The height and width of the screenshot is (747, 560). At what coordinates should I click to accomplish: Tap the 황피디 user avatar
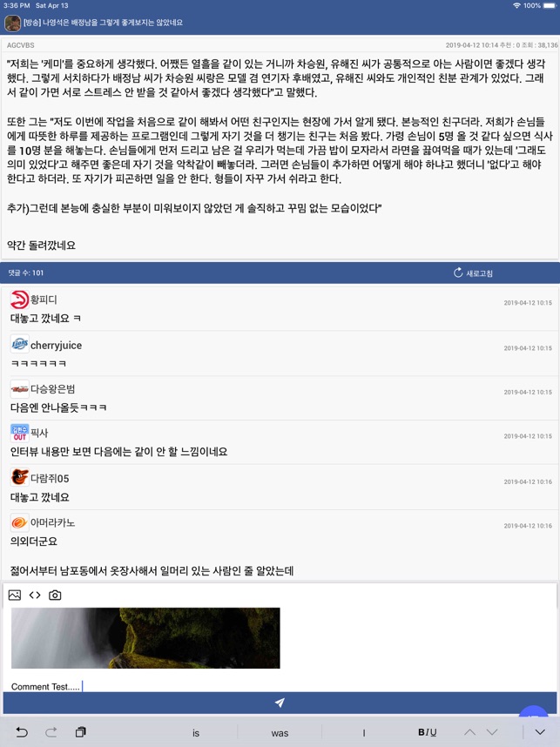click(19, 299)
